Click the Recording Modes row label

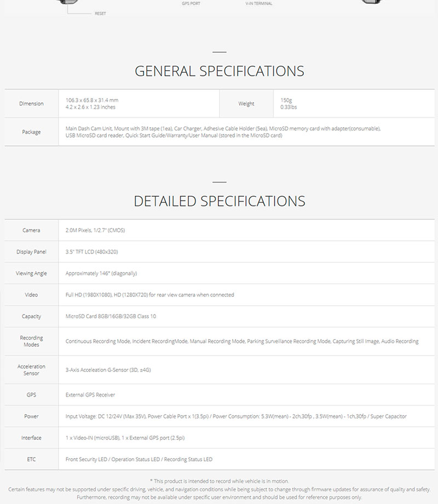(x=31, y=341)
